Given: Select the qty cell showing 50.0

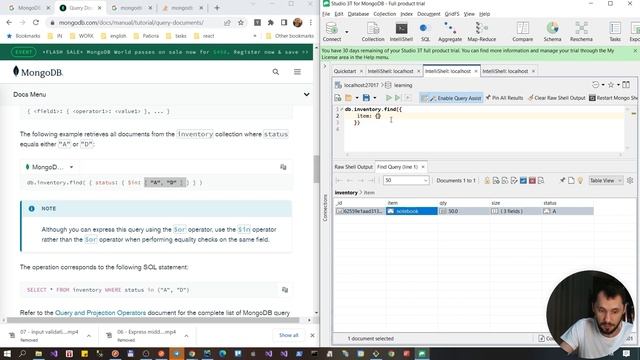Looking at the screenshot, I should point(464,211).
